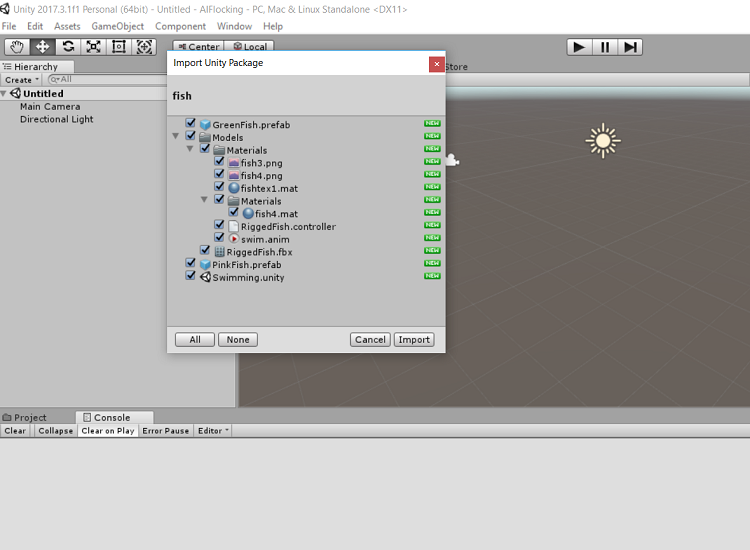Select the Rect Transform tool

(x=119, y=47)
